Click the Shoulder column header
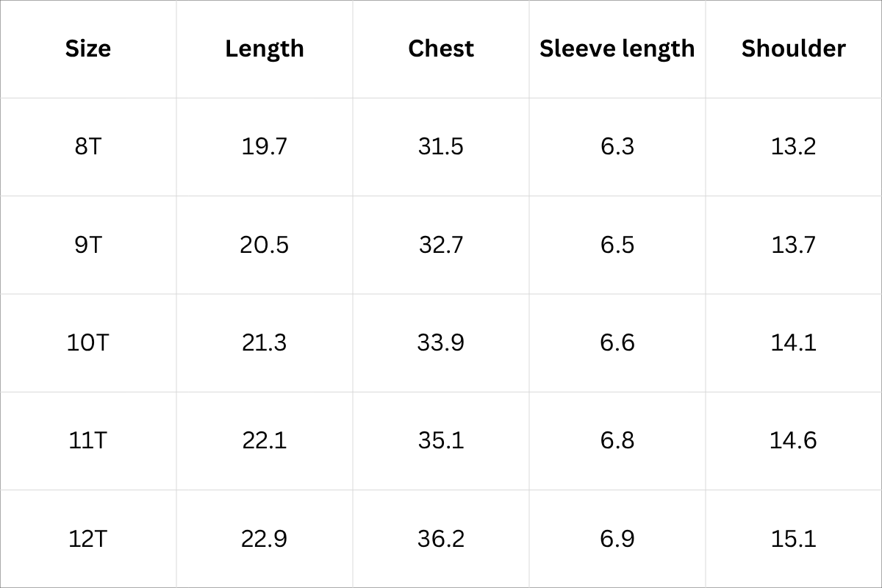The width and height of the screenshot is (882, 588). [x=793, y=49]
